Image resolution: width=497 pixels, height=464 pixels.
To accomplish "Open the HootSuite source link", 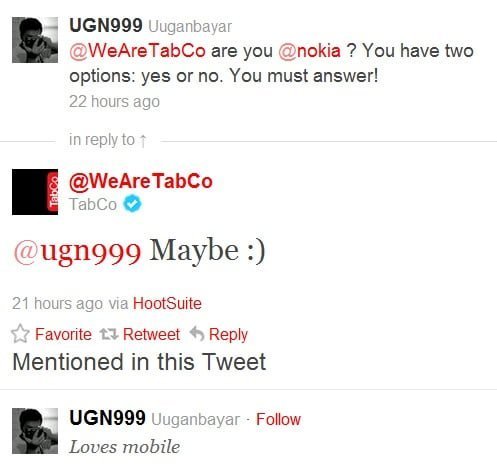I will pos(167,303).
